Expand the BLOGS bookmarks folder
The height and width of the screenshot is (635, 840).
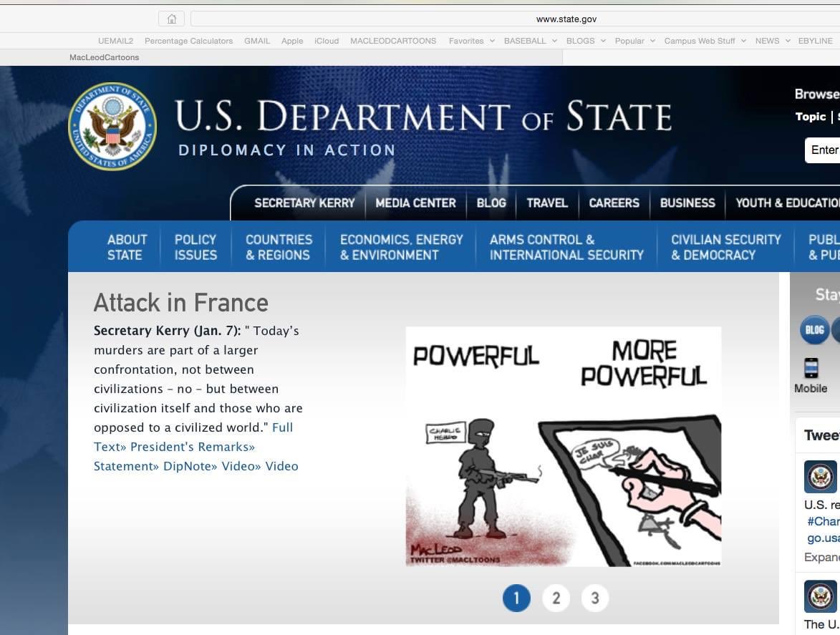tap(586, 41)
